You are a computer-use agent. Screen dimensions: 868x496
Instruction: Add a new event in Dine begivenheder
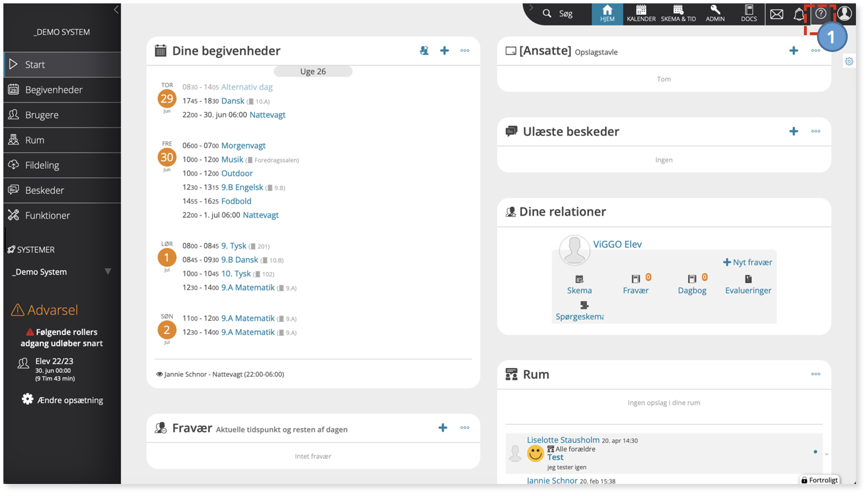click(445, 51)
